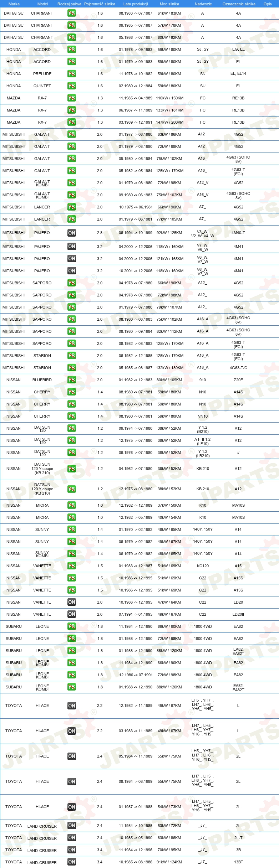Click petrol icon in Nissan Sunny Kombi row
The width and height of the screenshot is (279, 868).
(72, 554)
